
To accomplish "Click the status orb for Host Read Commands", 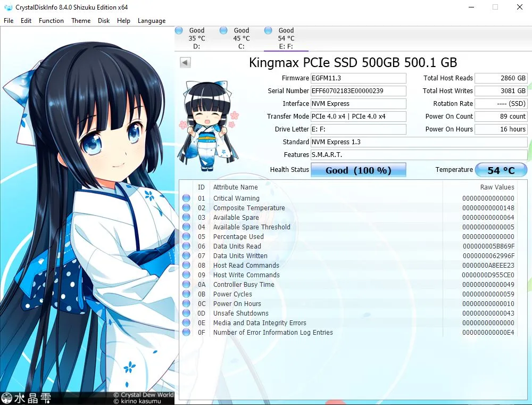I will click(x=186, y=265).
